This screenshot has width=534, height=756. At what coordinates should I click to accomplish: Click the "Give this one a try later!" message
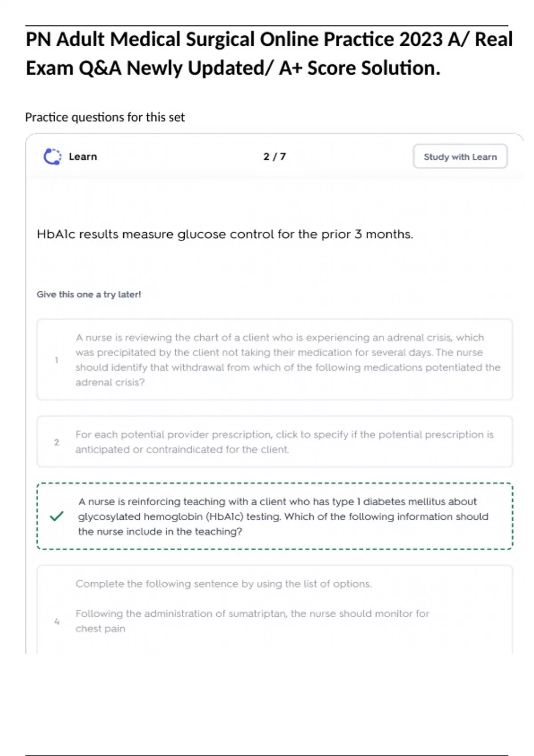tap(89, 294)
